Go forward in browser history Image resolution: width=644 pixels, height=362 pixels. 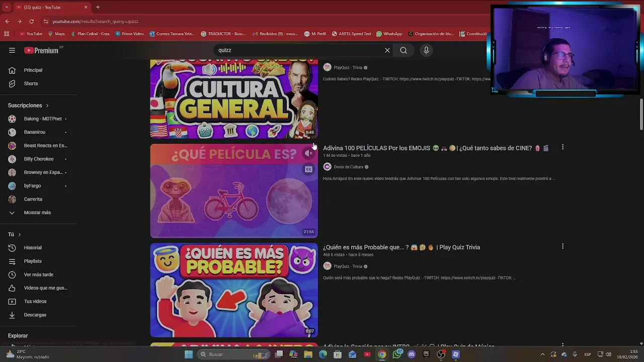(19, 22)
